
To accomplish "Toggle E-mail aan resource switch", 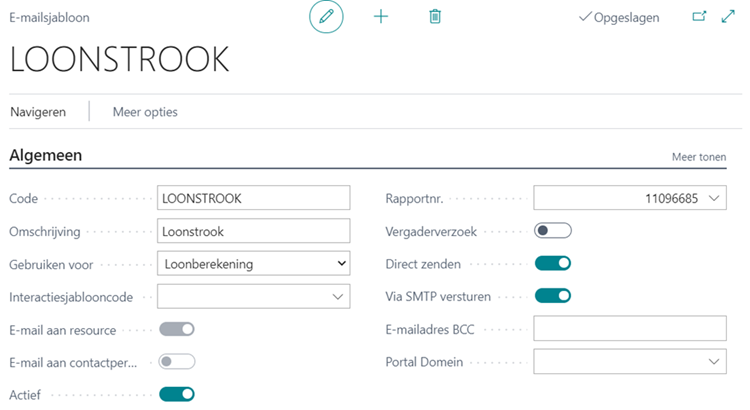I will click(176, 329).
